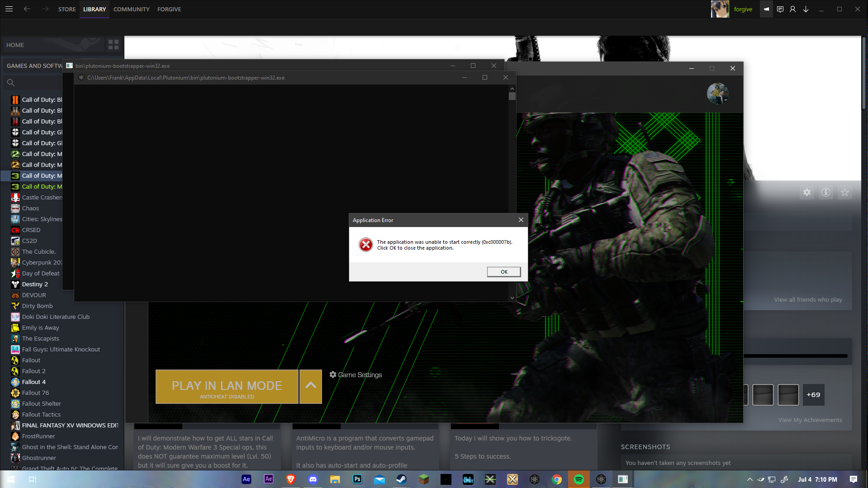
Task: Open Spotify from the taskbar
Action: coord(579,479)
